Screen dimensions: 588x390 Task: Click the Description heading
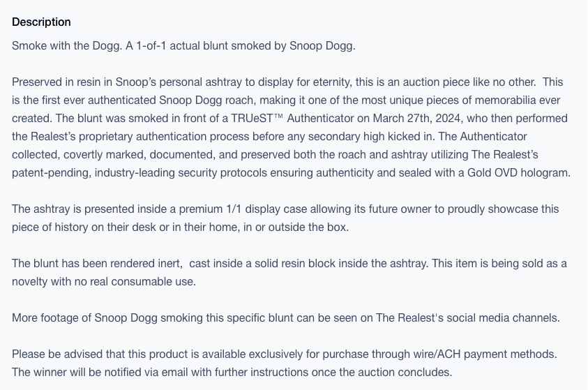tap(41, 22)
